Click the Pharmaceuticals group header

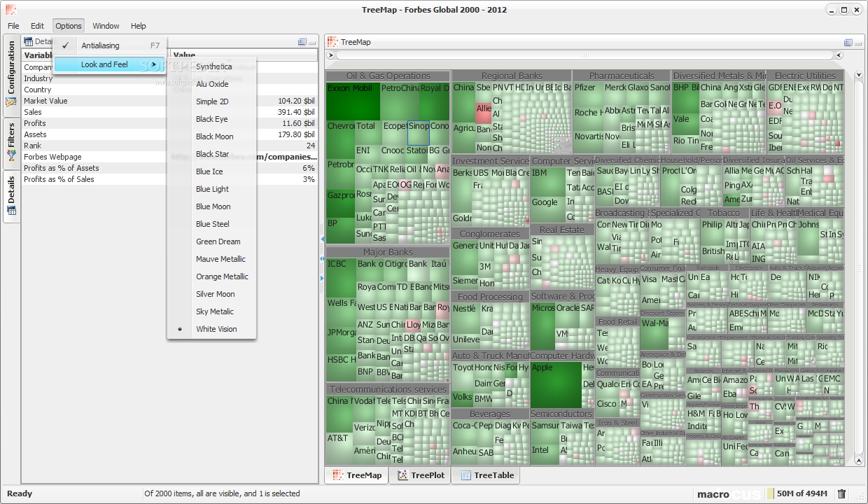click(x=622, y=76)
